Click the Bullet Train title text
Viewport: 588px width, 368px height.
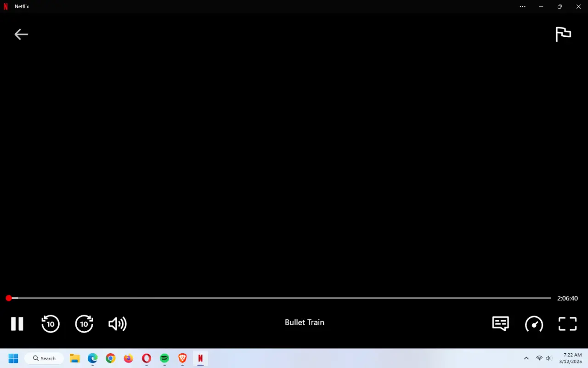[305, 322]
